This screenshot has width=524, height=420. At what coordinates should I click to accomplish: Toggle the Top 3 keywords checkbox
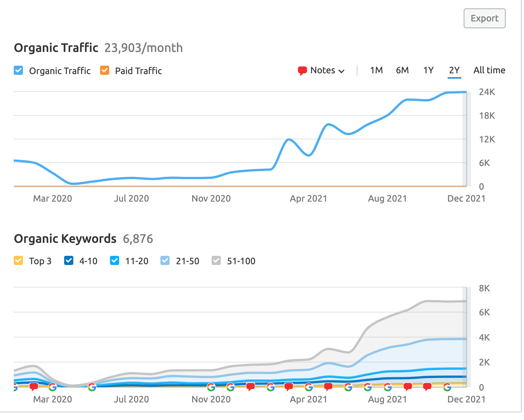tap(18, 261)
